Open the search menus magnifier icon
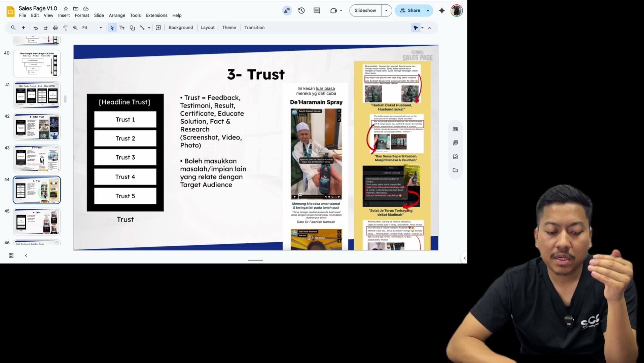Viewport: 644px width, 363px height. point(13,28)
